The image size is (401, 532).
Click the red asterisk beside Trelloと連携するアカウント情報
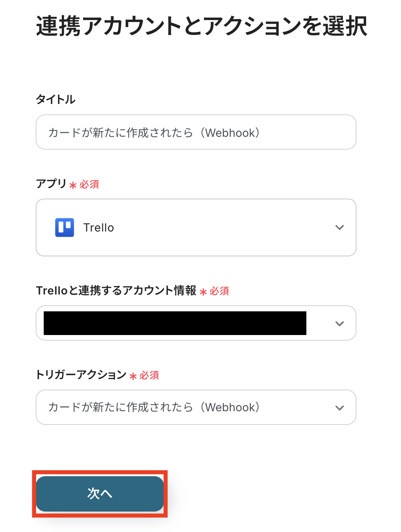click(x=203, y=292)
